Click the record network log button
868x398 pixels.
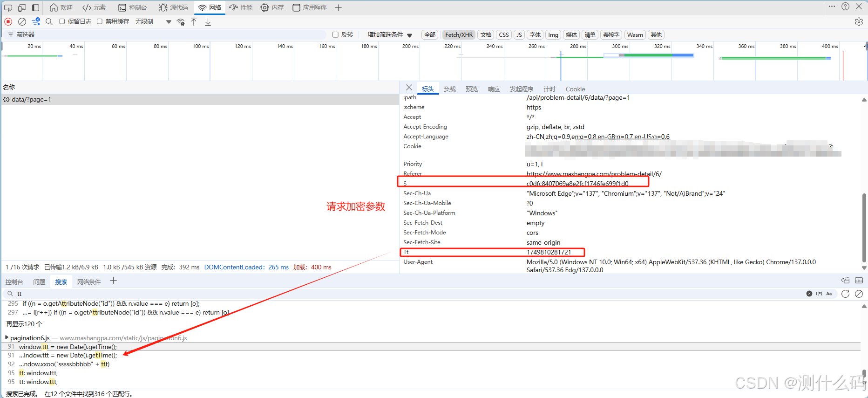click(x=8, y=21)
